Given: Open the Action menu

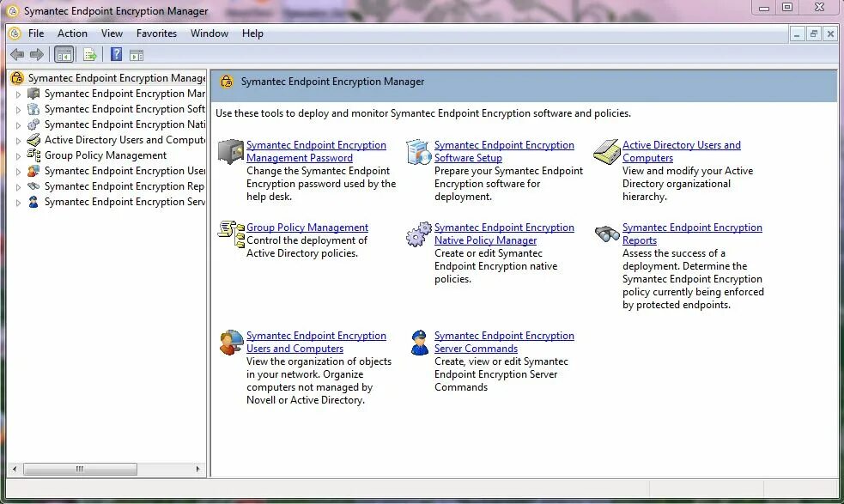Looking at the screenshot, I should tap(72, 33).
